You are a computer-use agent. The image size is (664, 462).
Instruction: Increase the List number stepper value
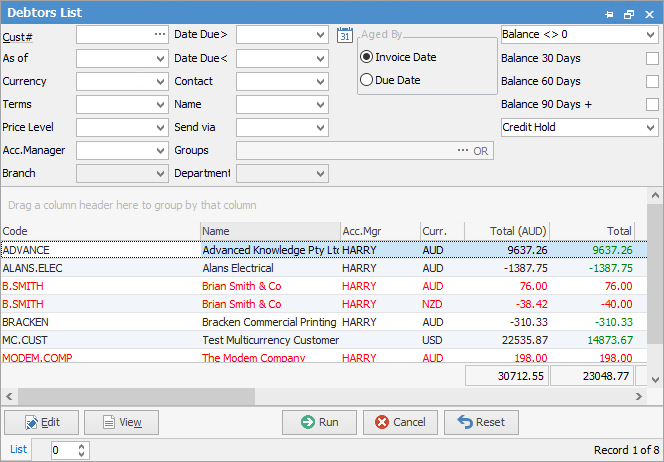81,446
